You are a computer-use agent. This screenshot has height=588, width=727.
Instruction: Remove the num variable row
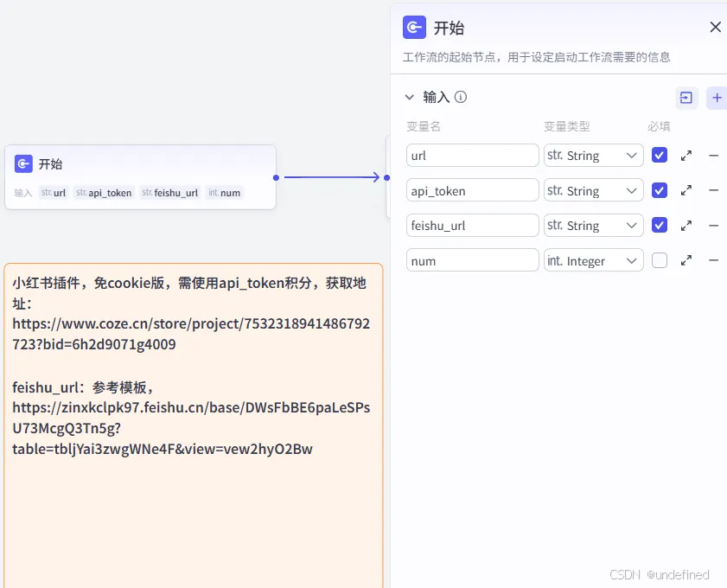pos(713,260)
